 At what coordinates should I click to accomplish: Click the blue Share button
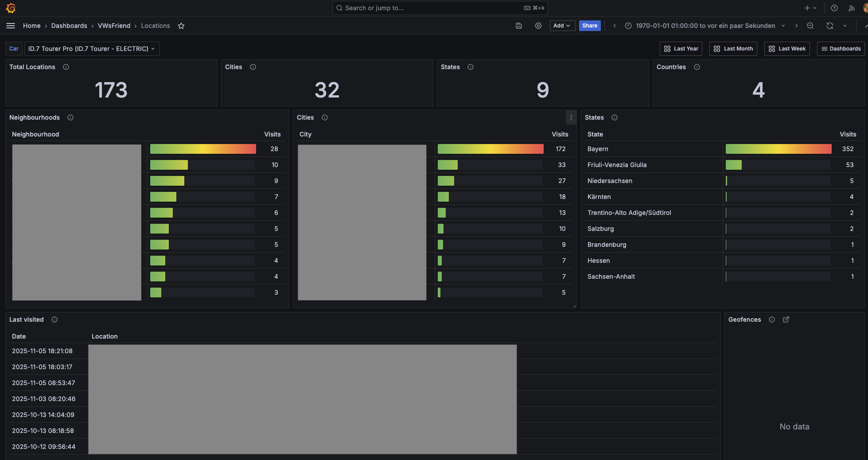coord(590,26)
